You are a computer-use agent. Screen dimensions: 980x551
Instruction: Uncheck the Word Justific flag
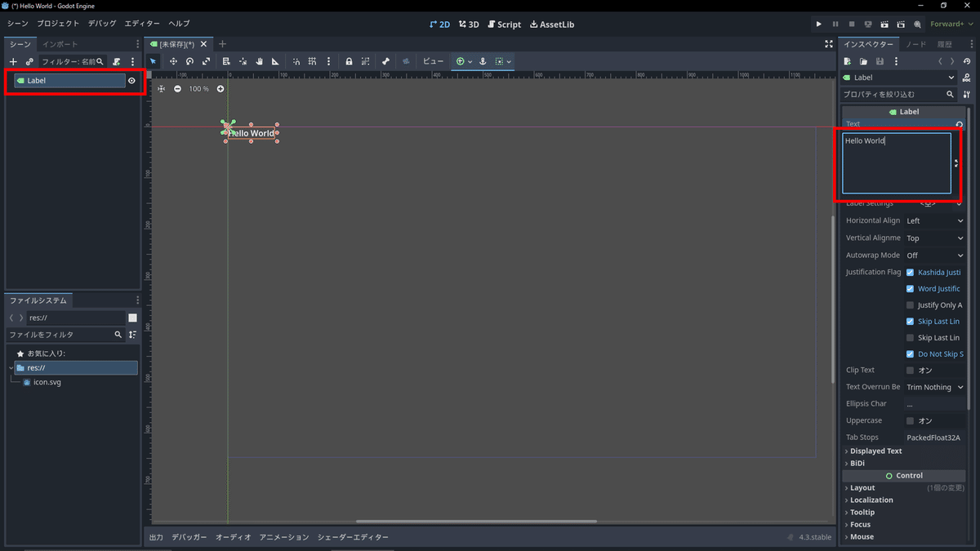911,288
